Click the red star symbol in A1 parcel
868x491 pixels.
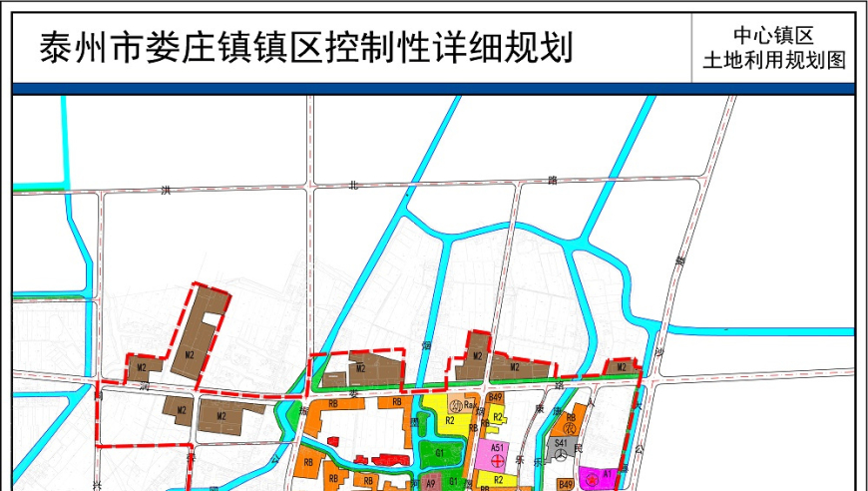(589, 480)
